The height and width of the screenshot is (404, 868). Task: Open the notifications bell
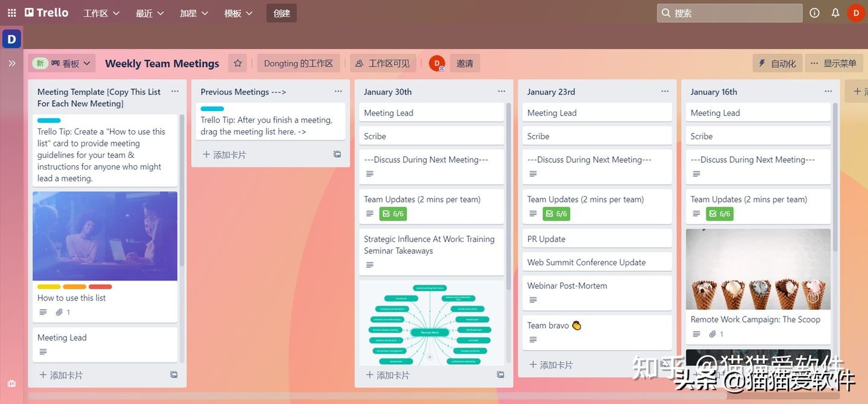coord(835,13)
